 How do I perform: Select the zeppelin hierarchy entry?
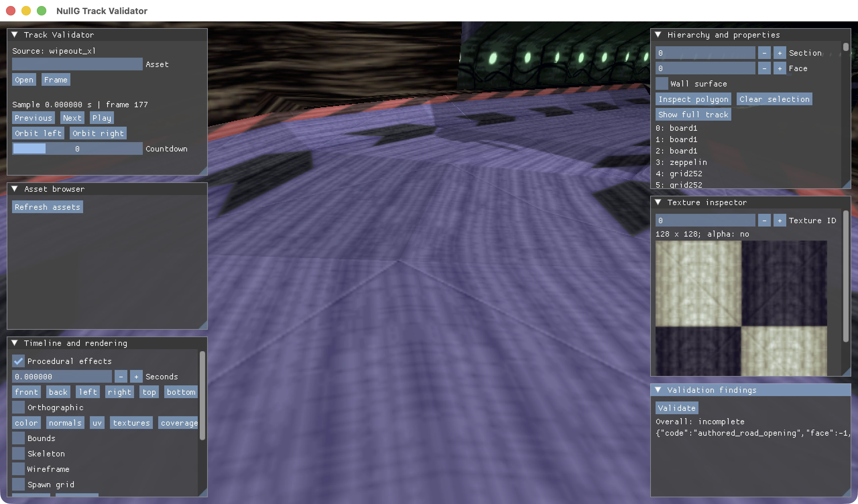pos(682,162)
